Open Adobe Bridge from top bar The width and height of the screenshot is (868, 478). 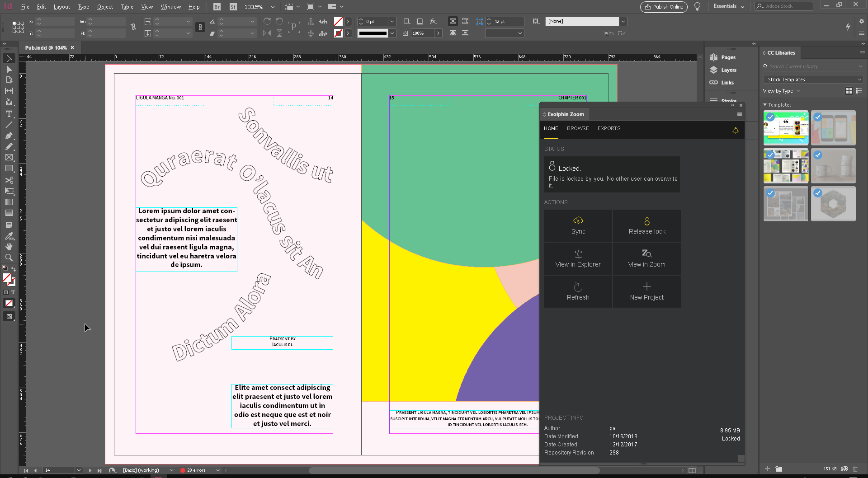(x=217, y=7)
